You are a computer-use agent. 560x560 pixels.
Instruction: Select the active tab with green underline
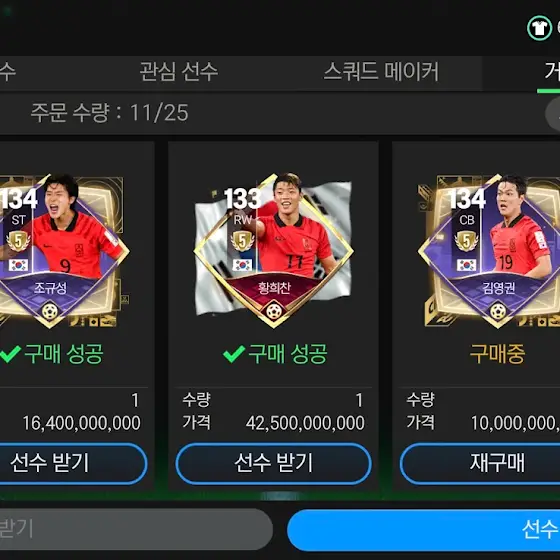[x=549, y=74]
